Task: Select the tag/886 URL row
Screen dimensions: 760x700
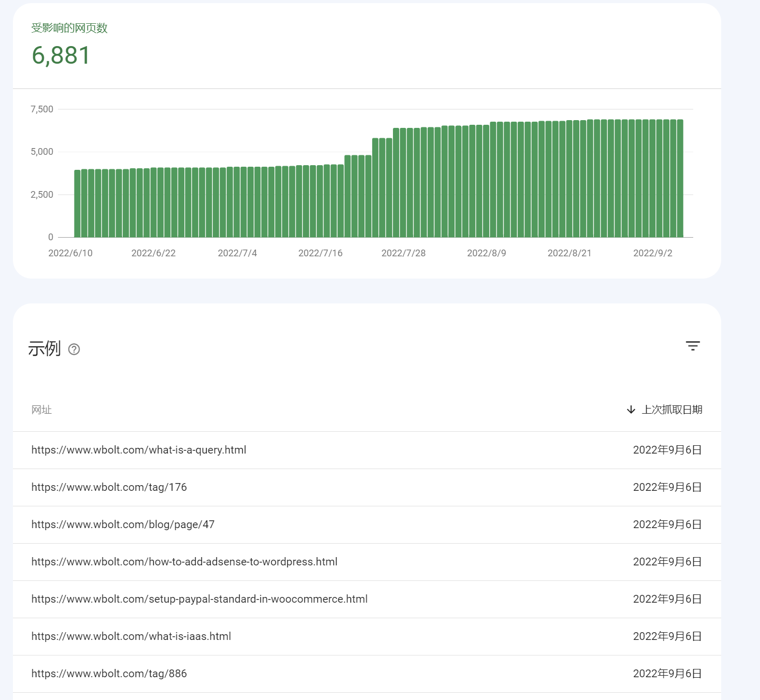Action: click(109, 674)
